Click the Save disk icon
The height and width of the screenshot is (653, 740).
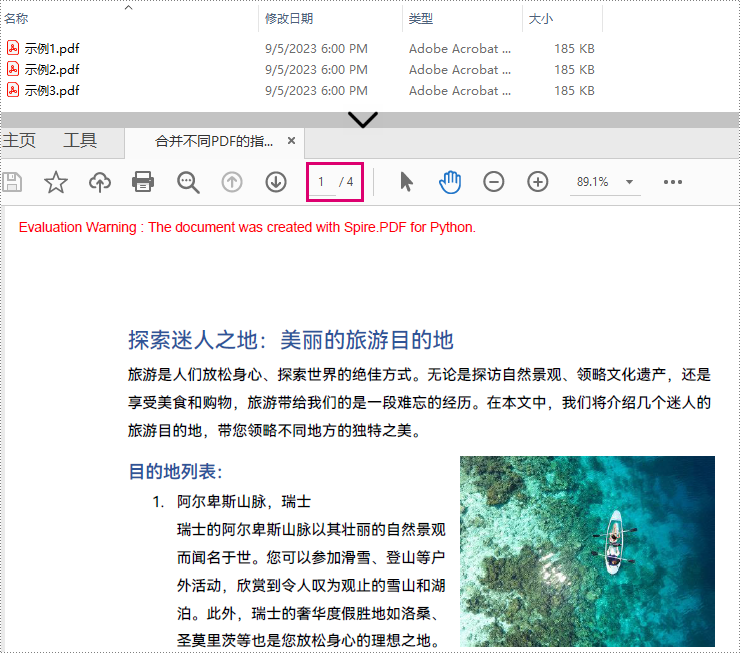12,182
